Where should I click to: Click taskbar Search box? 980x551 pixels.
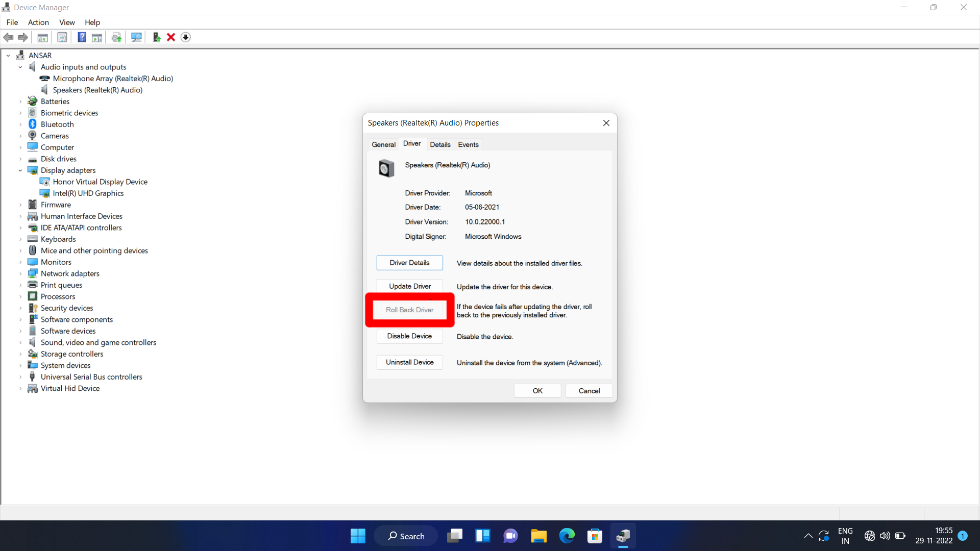406,536
